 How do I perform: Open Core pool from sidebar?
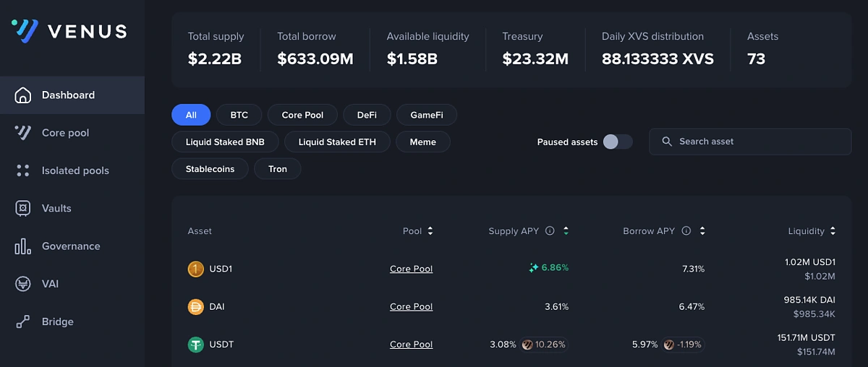pyautogui.click(x=65, y=133)
